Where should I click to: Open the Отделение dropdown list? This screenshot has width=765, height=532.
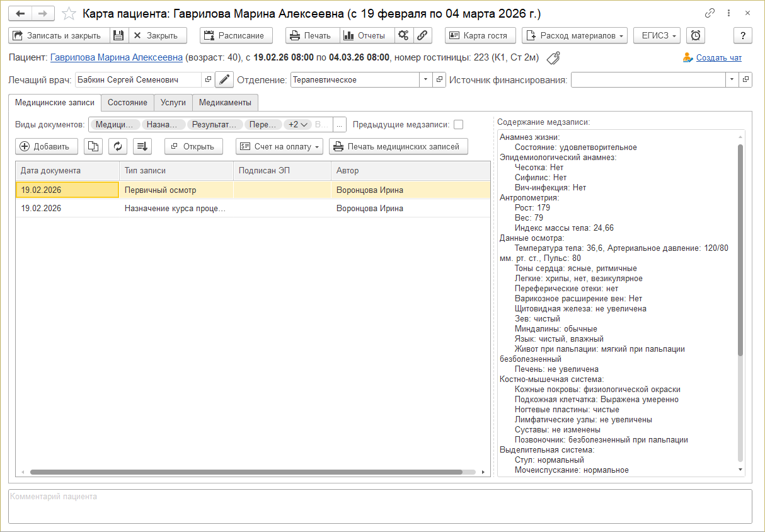point(425,80)
